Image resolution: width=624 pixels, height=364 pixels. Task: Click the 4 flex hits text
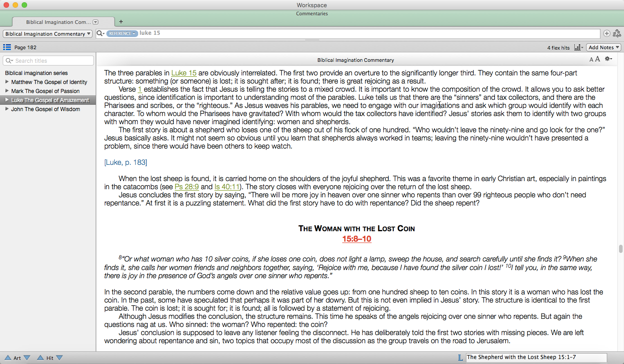tap(559, 48)
